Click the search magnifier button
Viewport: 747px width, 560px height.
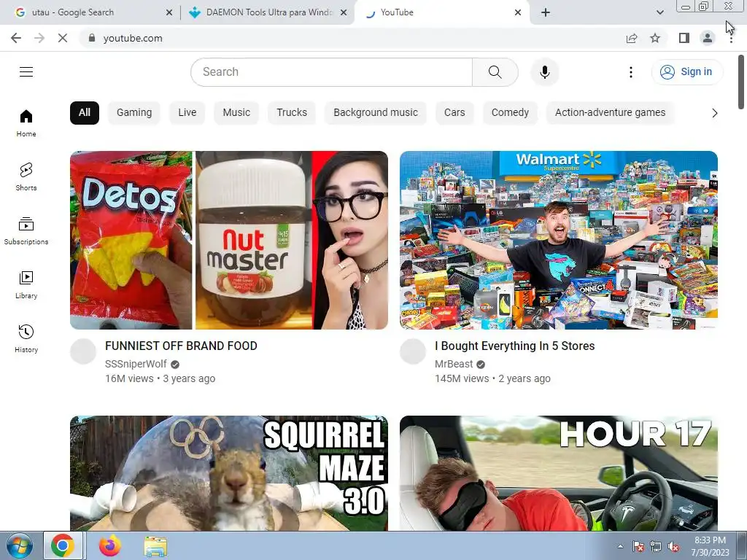(x=495, y=72)
